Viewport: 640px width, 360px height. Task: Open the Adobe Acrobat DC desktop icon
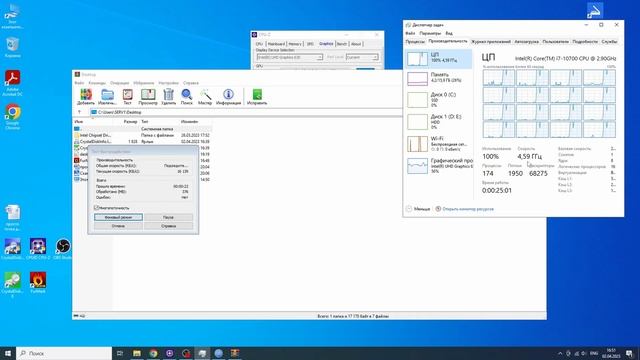(12, 83)
